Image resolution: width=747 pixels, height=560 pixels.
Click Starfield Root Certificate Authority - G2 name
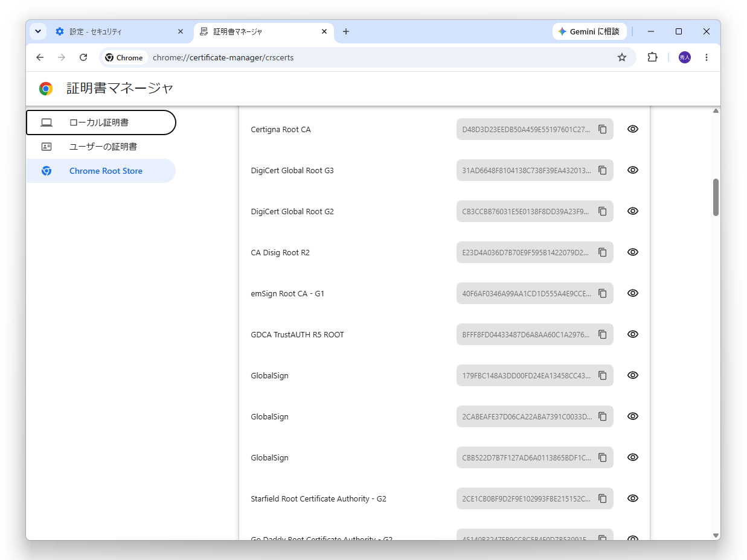(318, 499)
